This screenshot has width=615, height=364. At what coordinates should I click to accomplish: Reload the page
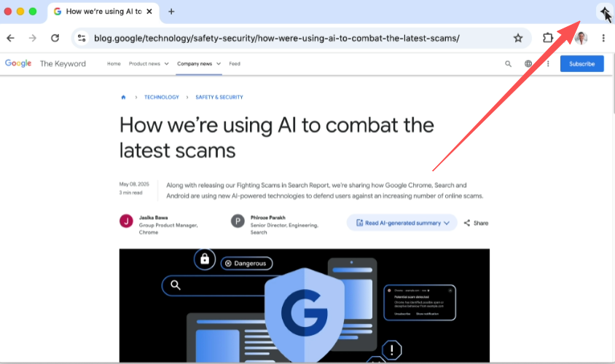tap(55, 38)
